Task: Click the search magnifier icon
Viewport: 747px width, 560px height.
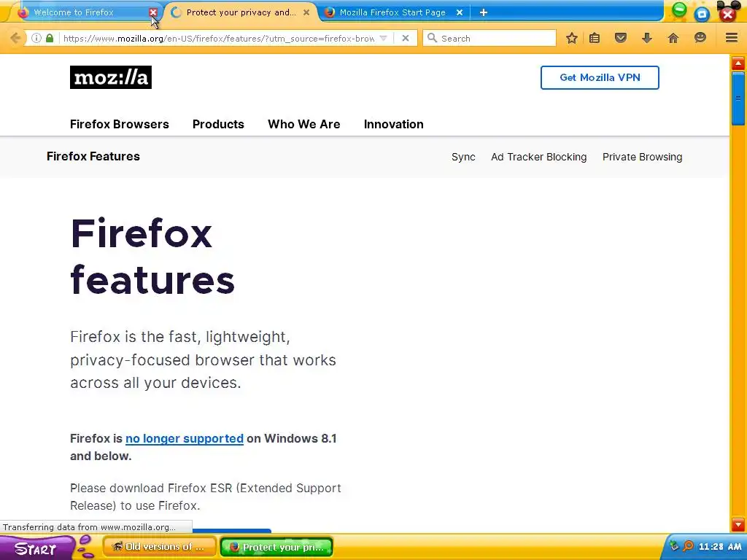Action: tap(432, 38)
